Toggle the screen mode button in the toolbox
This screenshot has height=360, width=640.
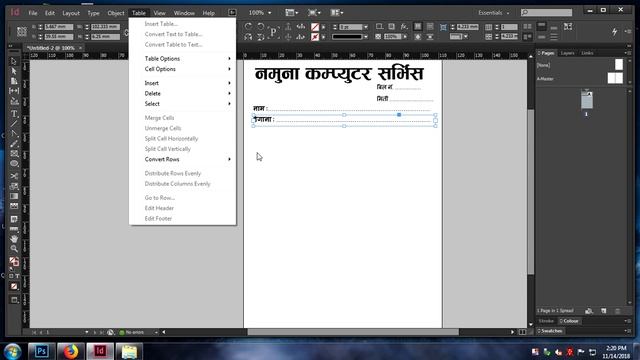[x=14, y=300]
